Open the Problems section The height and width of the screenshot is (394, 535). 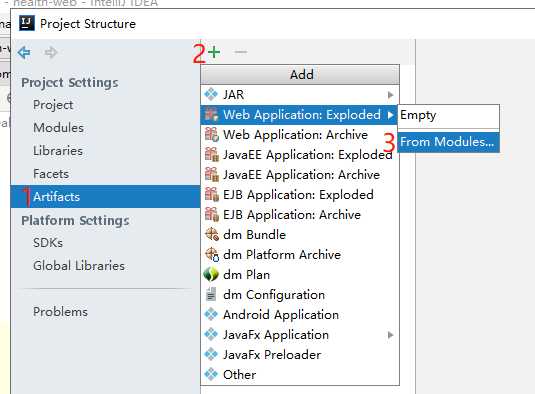click(x=60, y=312)
